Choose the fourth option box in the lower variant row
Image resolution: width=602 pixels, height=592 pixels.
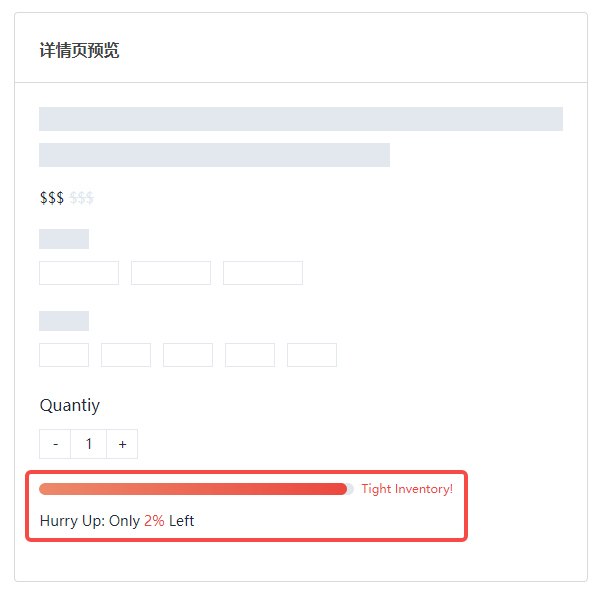(250, 355)
